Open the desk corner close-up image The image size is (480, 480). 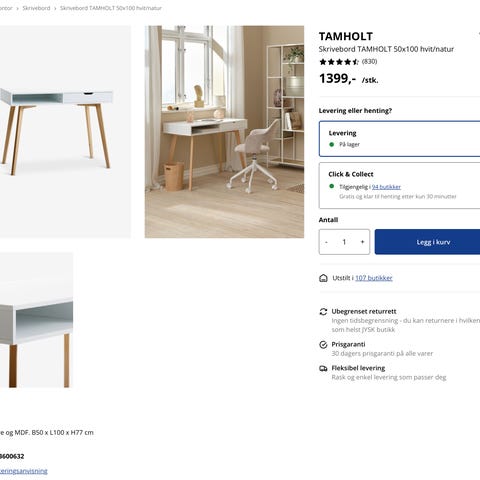pyautogui.click(x=36, y=320)
